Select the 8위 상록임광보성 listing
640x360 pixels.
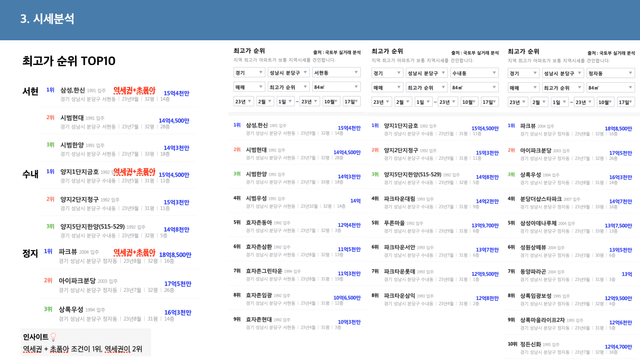(x=571, y=299)
